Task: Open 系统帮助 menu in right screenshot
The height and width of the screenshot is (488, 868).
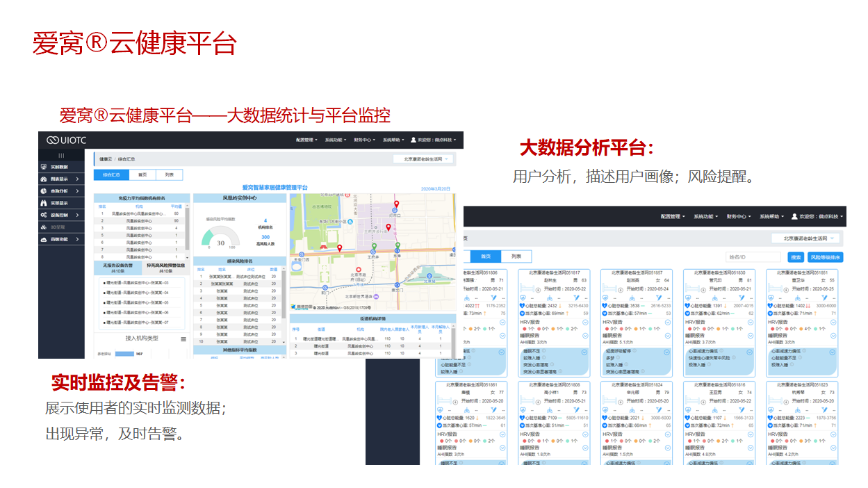Action: pyautogui.click(x=771, y=216)
